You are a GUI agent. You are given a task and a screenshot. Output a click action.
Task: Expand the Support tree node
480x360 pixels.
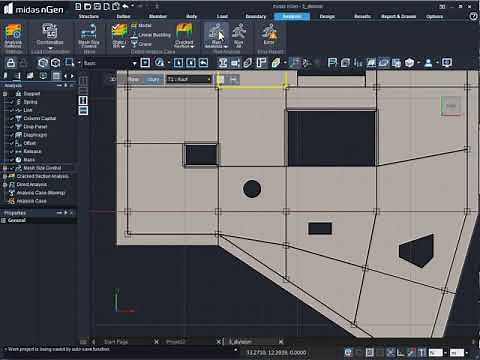point(5,94)
